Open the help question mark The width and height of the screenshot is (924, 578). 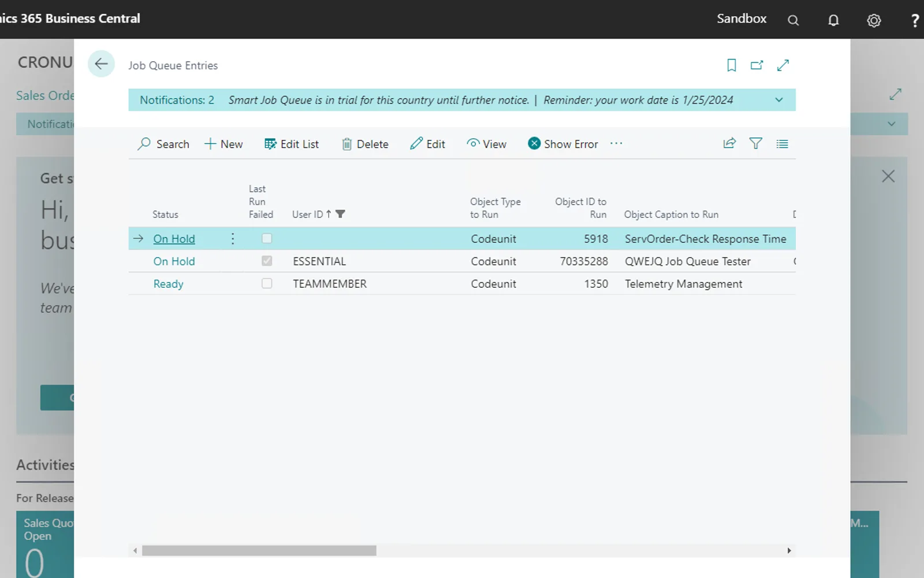(915, 20)
